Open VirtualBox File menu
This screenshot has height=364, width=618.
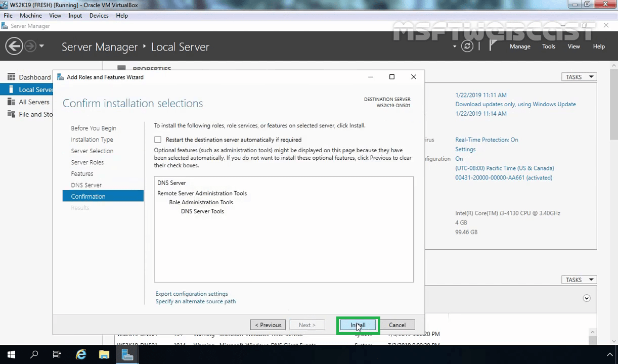pyautogui.click(x=8, y=16)
